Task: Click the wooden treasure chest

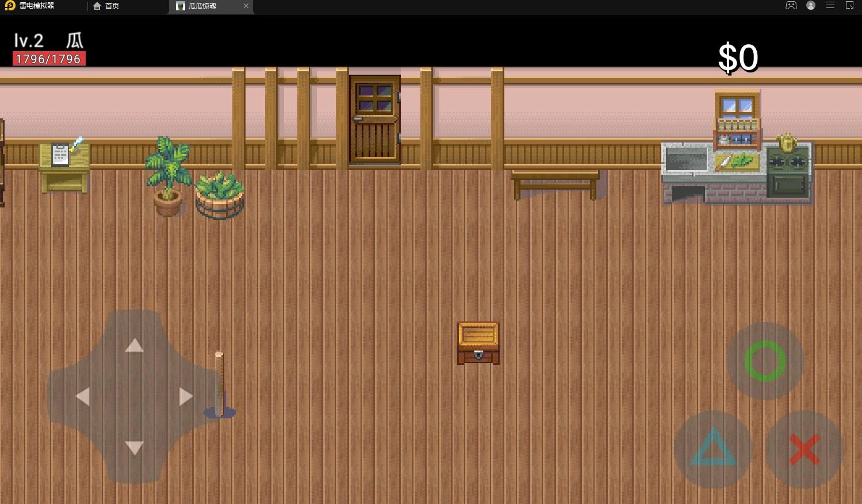Action: point(478,343)
